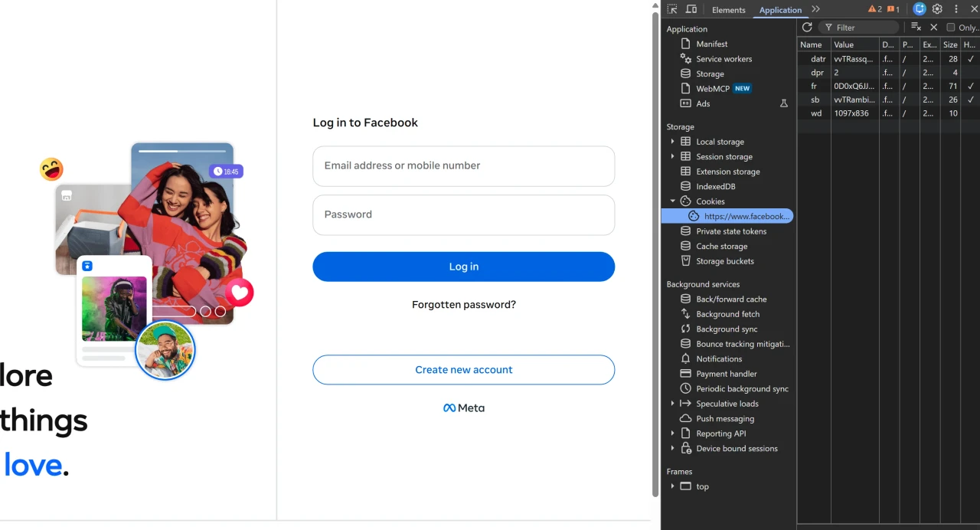Viewport: 980px width, 530px height.
Task: Sort the cookies by the Name column header
Action: coord(814,45)
